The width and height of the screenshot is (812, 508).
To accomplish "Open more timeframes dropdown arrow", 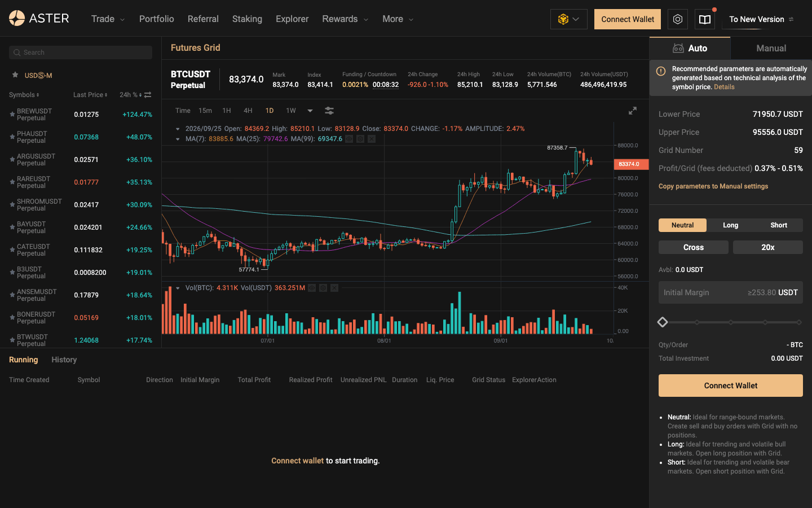I will point(310,111).
